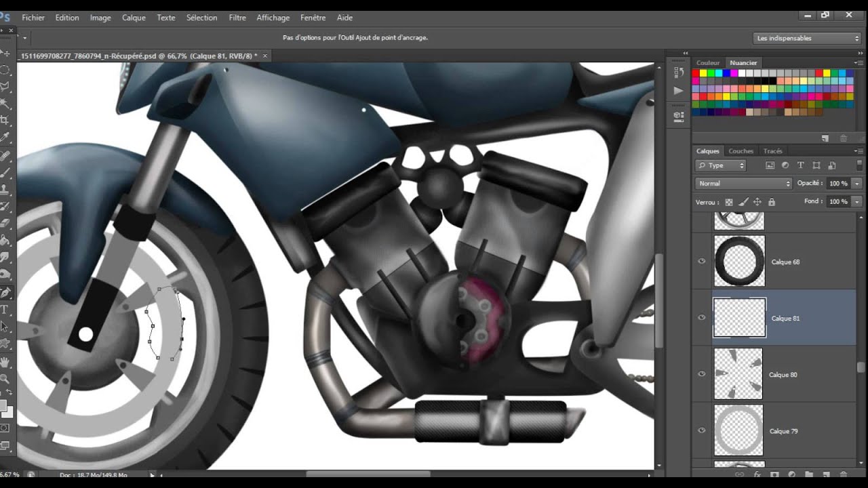Filter layers by pixel layers icon

point(770,165)
